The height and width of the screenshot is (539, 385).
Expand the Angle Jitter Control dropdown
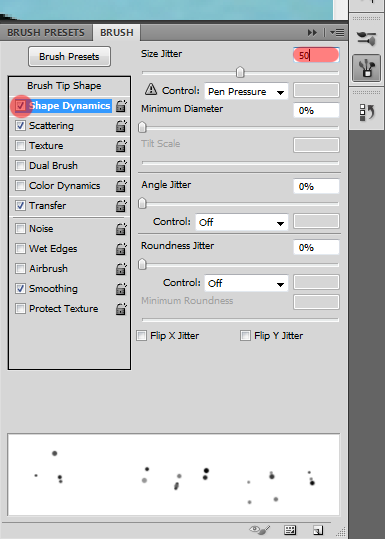tap(241, 222)
